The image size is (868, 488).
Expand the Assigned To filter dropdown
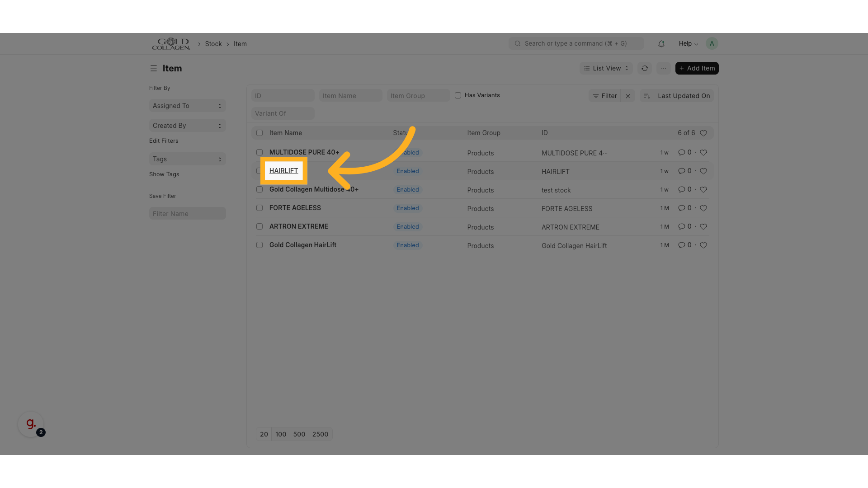187,106
